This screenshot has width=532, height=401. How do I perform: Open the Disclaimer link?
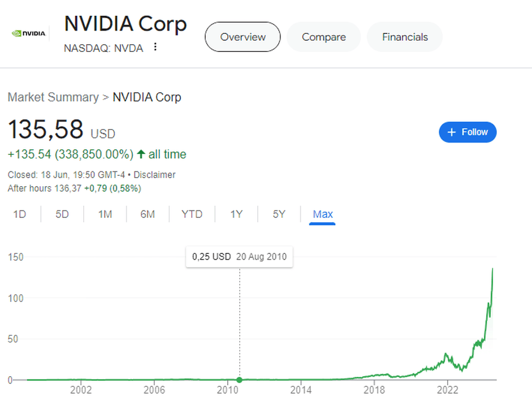tap(154, 175)
